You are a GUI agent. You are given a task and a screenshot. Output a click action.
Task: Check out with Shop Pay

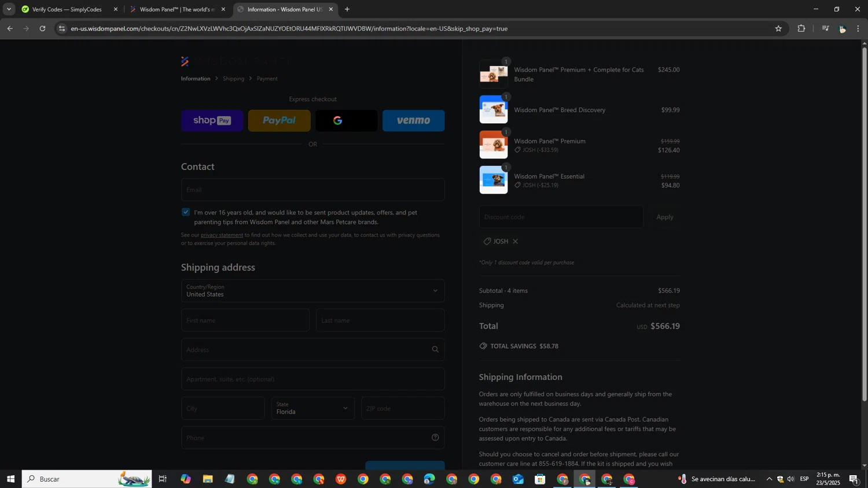212,121
